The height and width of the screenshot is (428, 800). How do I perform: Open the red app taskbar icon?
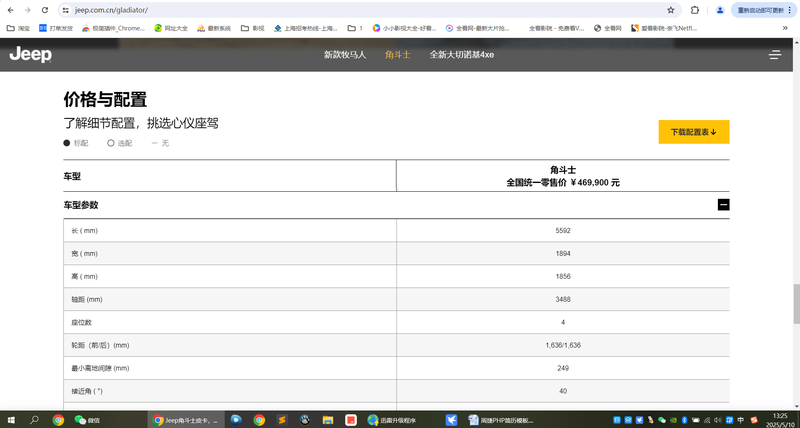click(x=351, y=420)
